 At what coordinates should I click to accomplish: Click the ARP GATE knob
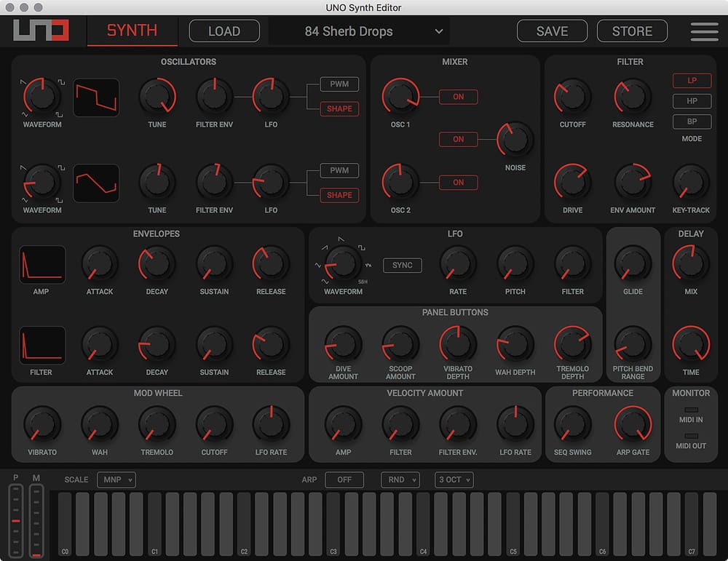[633, 423]
